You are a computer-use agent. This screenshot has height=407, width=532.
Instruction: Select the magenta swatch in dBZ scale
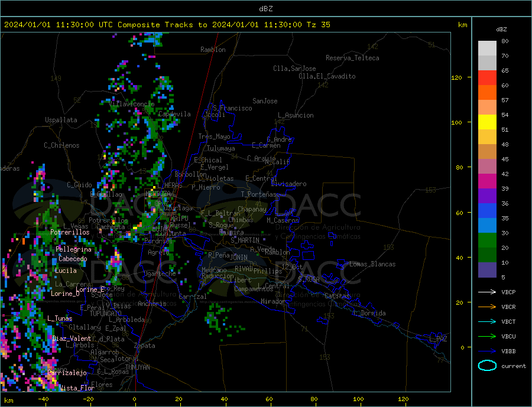click(487, 181)
